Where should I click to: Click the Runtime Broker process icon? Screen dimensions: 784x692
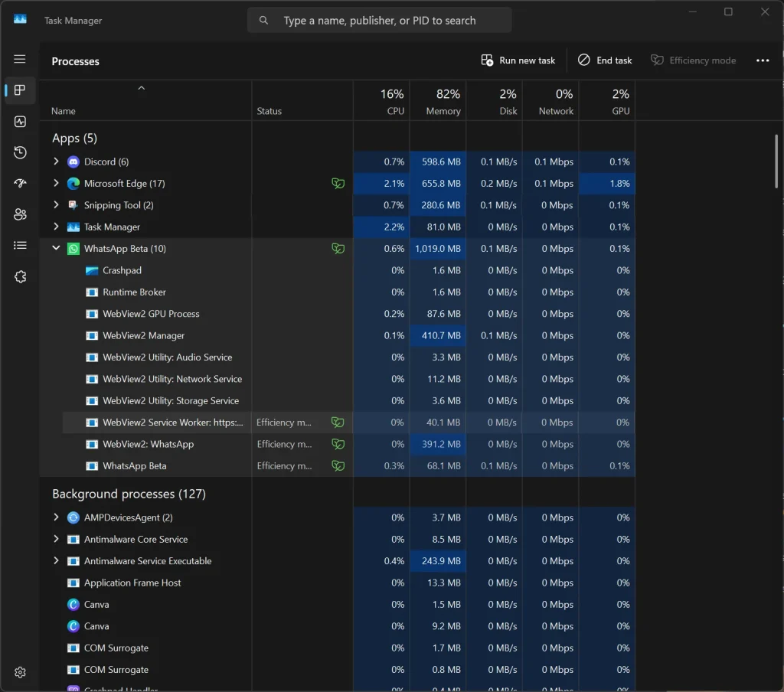point(92,292)
